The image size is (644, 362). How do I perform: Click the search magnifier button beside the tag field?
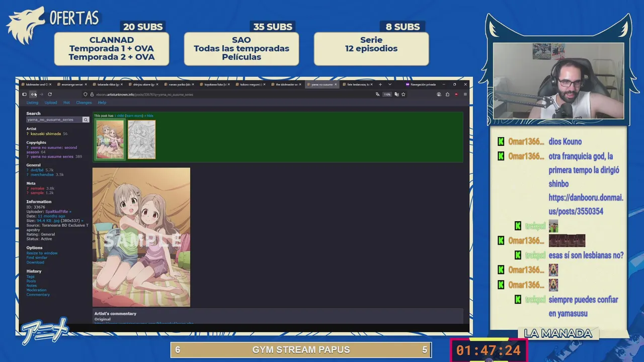(x=86, y=120)
